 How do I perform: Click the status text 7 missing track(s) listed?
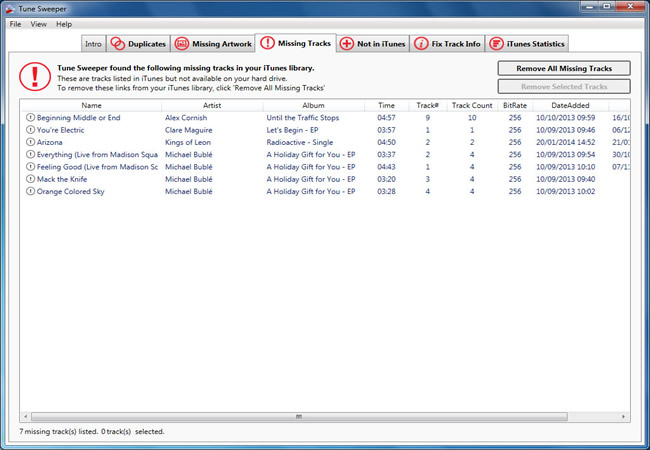58,431
